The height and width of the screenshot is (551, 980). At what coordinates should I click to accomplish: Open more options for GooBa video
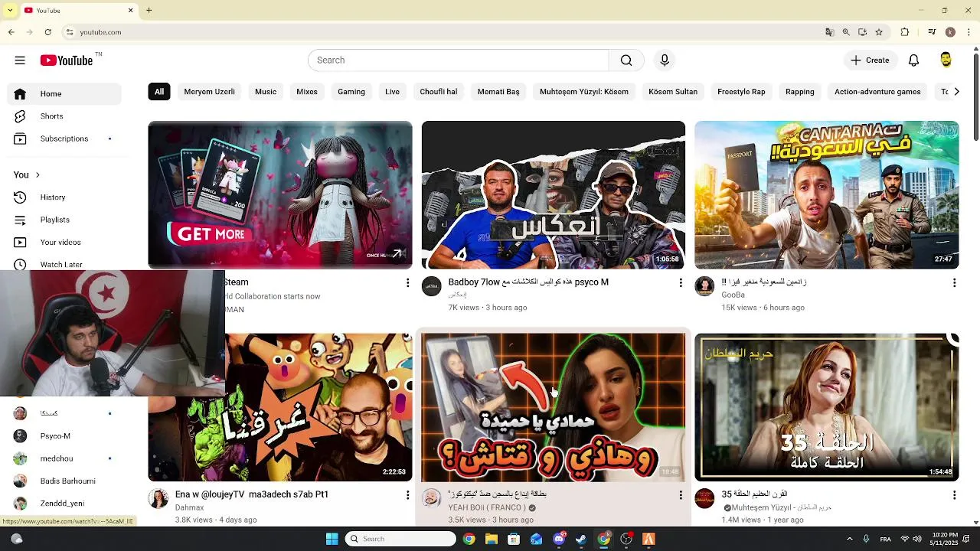(954, 283)
